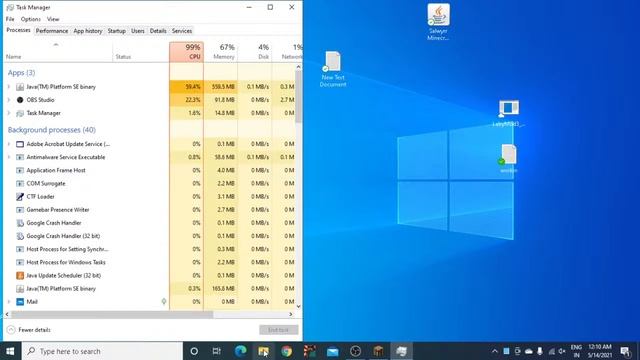Click the Type here to search box
640x360 pixels.
tap(101, 351)
